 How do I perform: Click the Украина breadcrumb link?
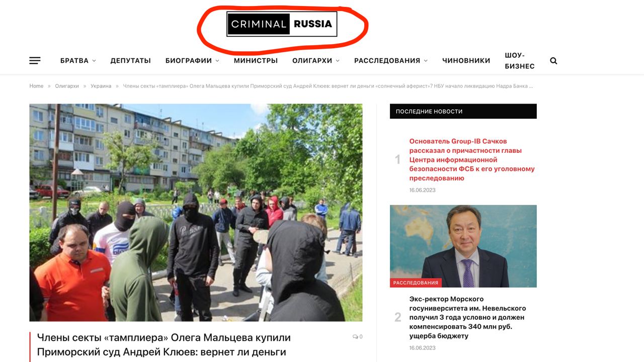tap(101, 86)
